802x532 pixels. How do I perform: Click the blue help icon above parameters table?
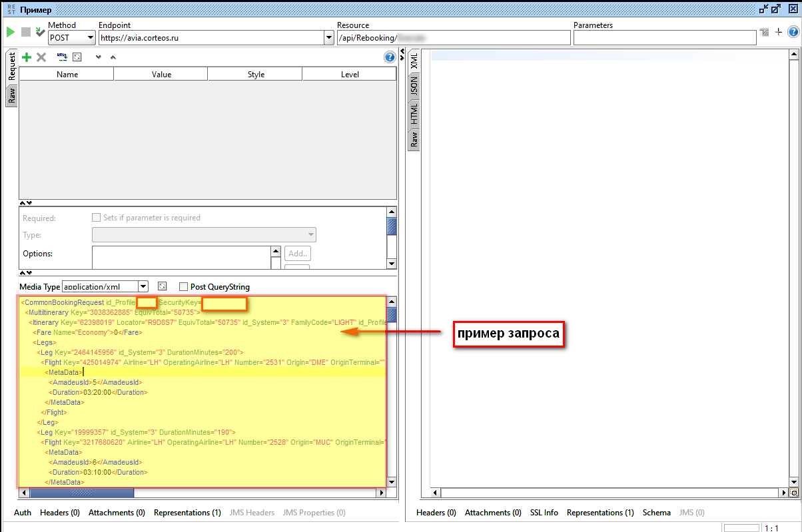(390, 57)
